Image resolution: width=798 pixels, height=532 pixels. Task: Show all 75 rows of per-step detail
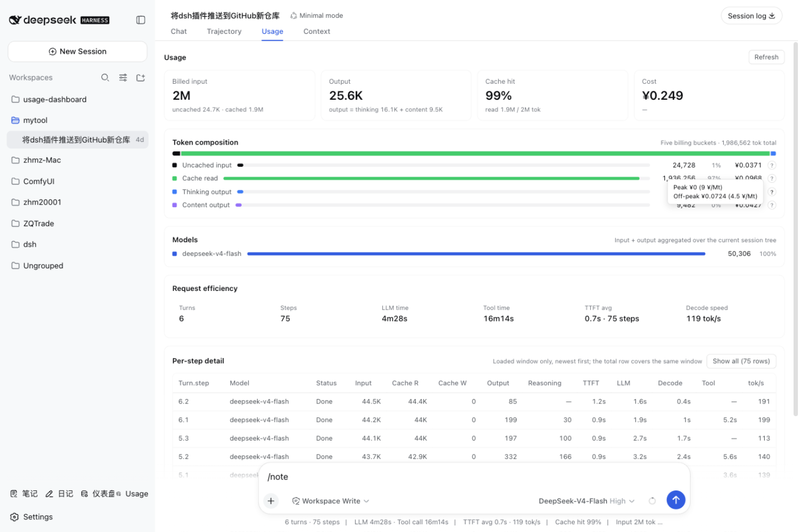(741, 361)
